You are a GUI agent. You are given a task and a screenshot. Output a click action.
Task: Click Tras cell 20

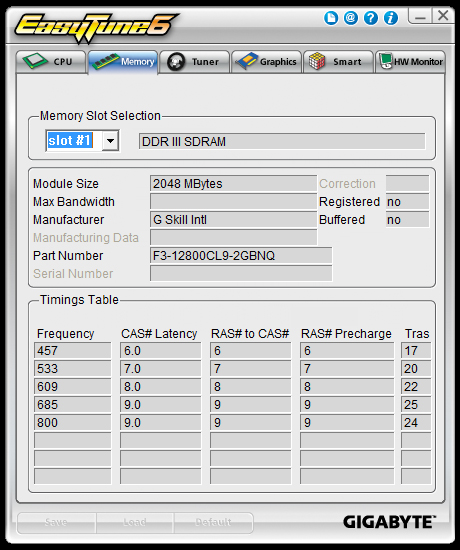[416, 369]
